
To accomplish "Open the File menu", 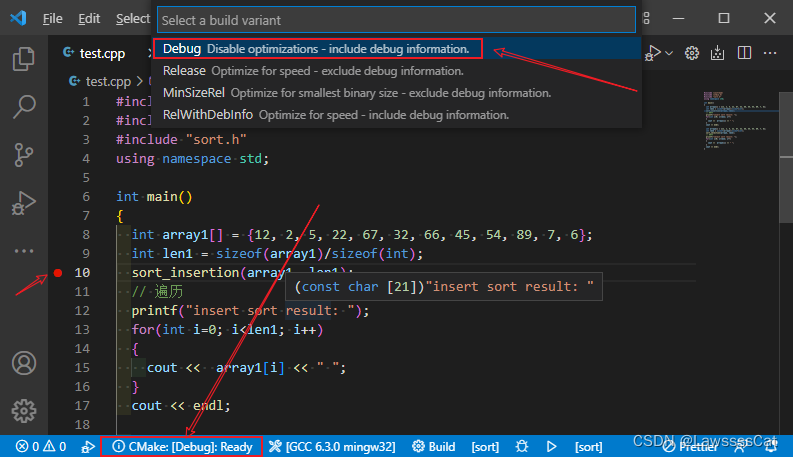I will (x=53, y=19).
